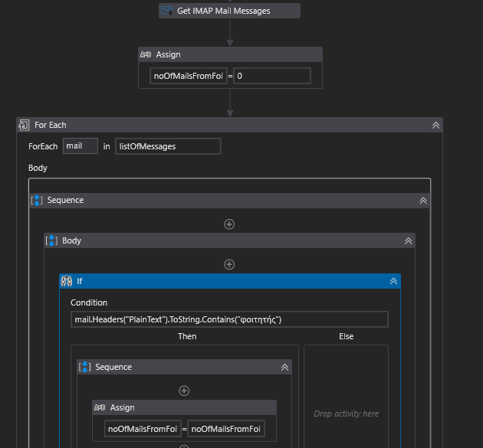Add activity via plus under outer Sequence

point(228,224)
